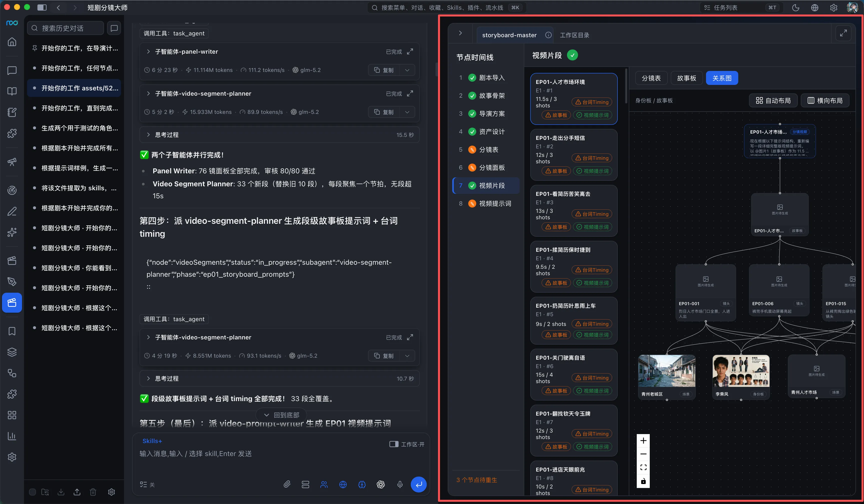864x504 pixels.
Task: Copy output with 复制 in 5 分 2 秒 card
Action: [384, 112]
